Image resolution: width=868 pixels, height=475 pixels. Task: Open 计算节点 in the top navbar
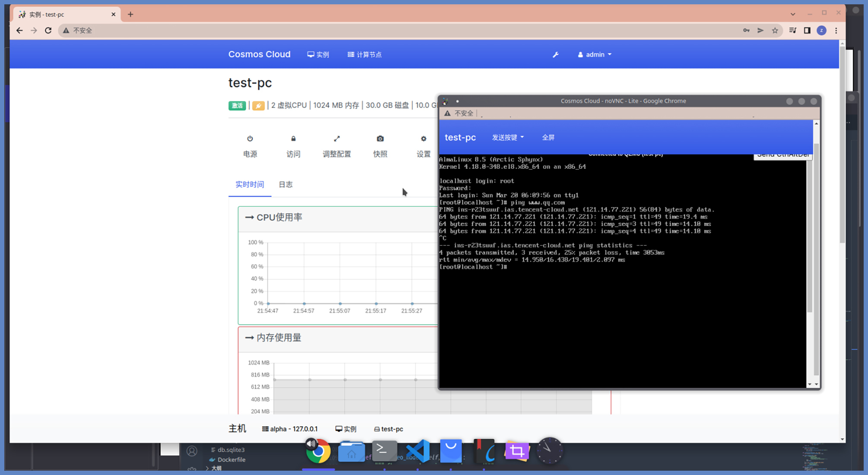click(x=364, y=55)
